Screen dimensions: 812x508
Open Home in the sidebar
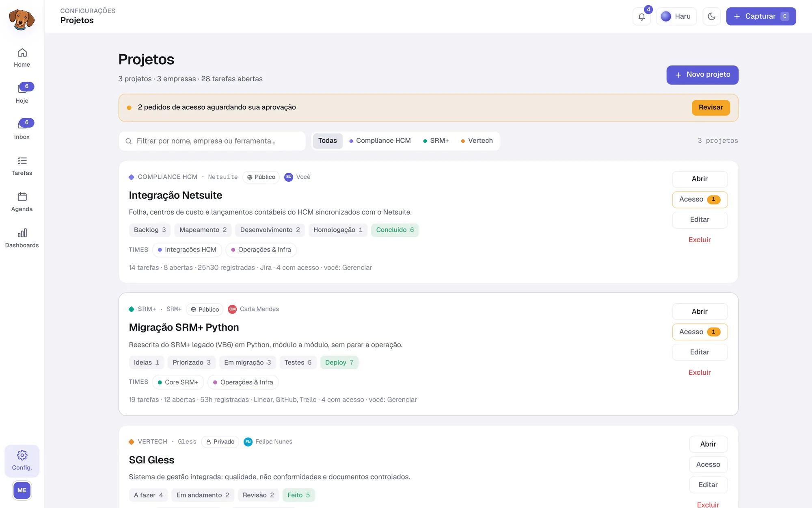point(22,58)
